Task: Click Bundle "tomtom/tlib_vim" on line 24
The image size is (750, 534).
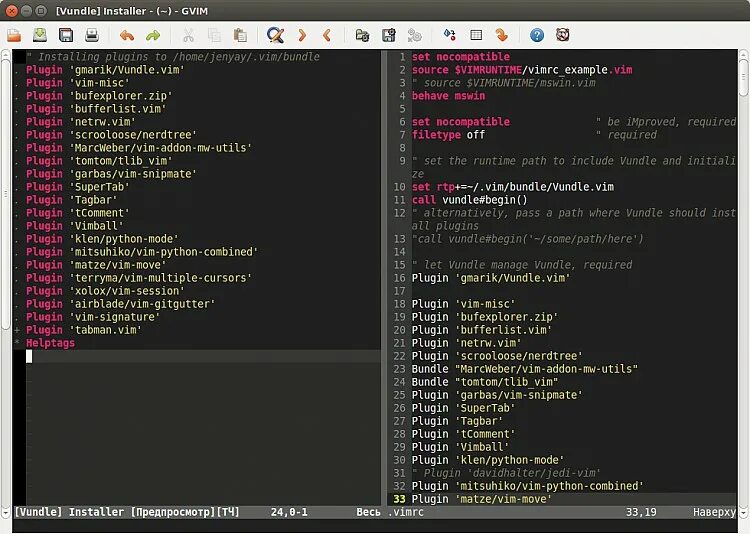Action: point(485,382)
